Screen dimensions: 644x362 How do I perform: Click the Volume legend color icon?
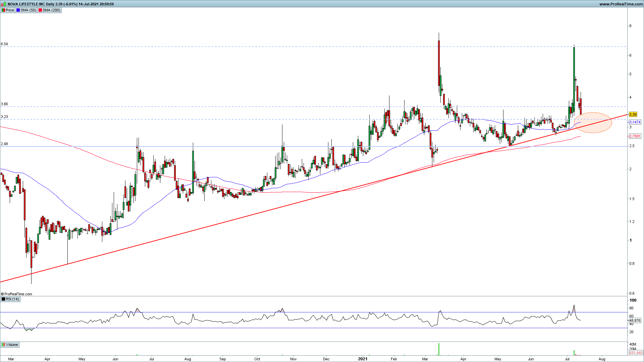tap(3, 345)
